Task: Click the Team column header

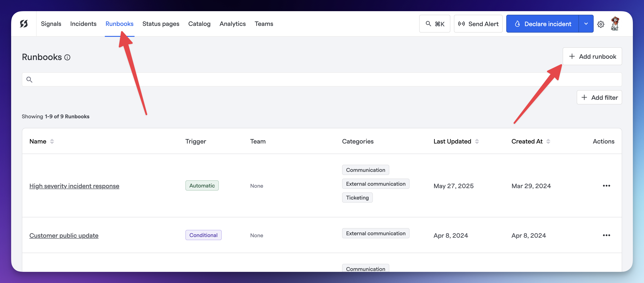Action: (x=258, y=141)
